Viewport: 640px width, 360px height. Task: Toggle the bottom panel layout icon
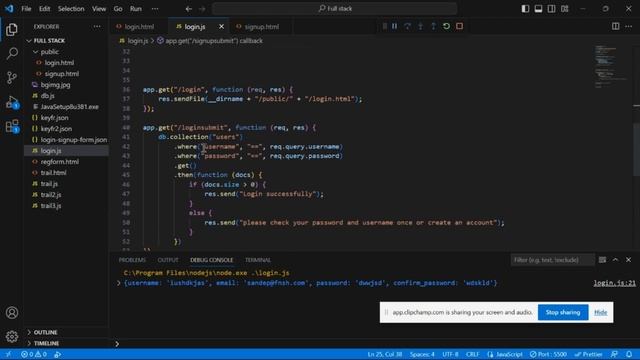point(538,9)
